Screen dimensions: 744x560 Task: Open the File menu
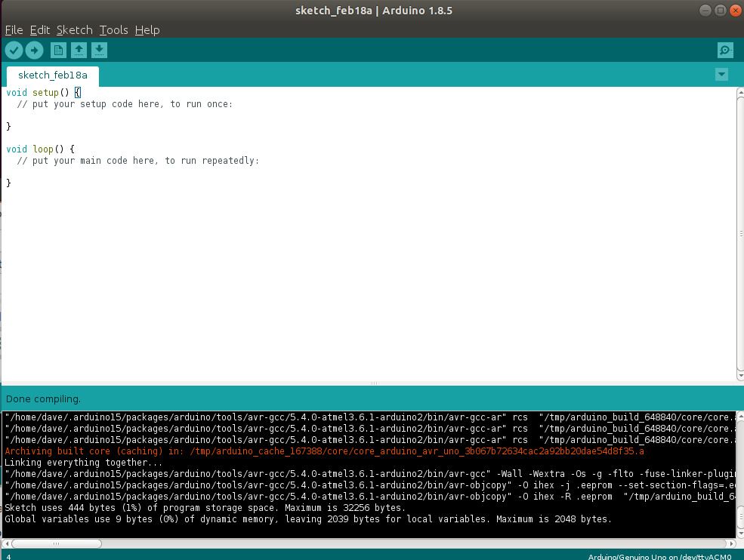tap(14, 30)
